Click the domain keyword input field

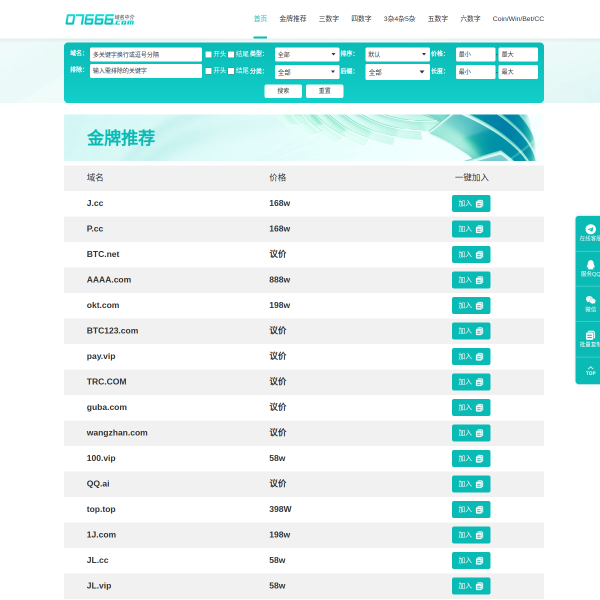click(x=146, y=54)
